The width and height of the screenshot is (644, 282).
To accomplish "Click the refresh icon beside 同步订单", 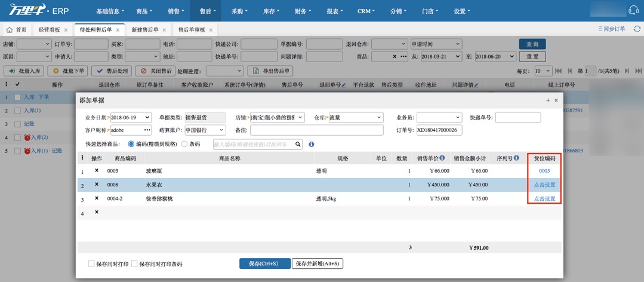I will [637, 29].
